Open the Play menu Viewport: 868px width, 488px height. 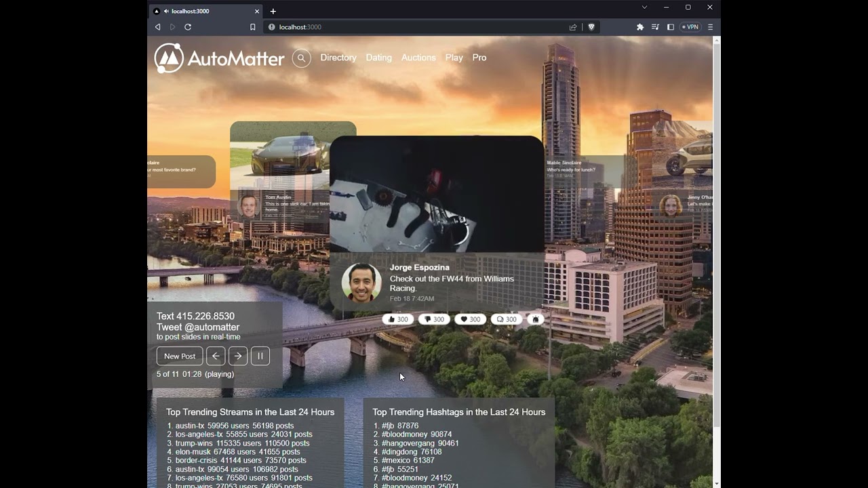click(454, 58)
